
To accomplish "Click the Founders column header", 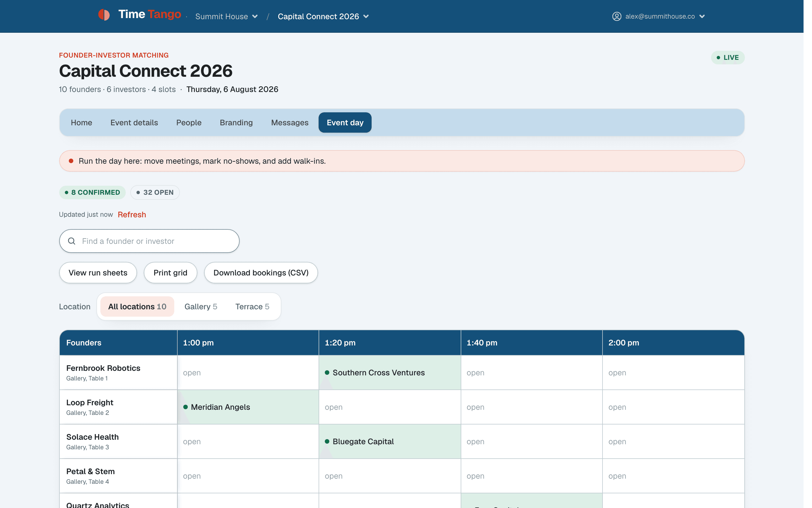I will (x=118, y=343).
